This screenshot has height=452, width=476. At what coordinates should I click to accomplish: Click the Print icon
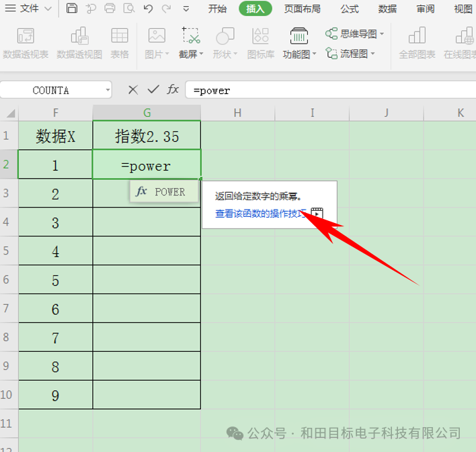click(110, 9)
